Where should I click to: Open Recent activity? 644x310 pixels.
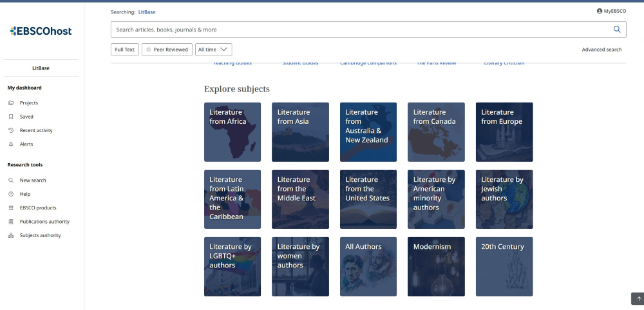tap(36, 130)
